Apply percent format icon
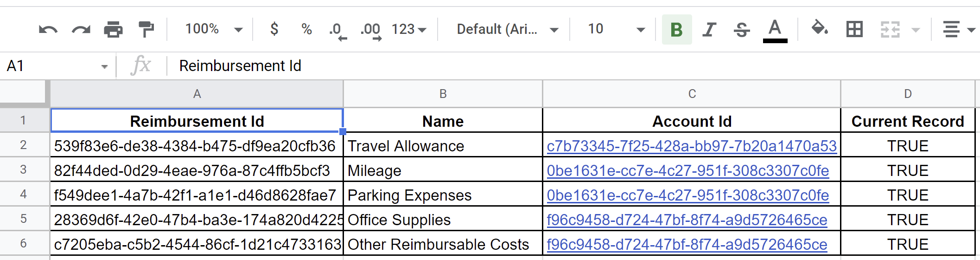 pos(306,29)
